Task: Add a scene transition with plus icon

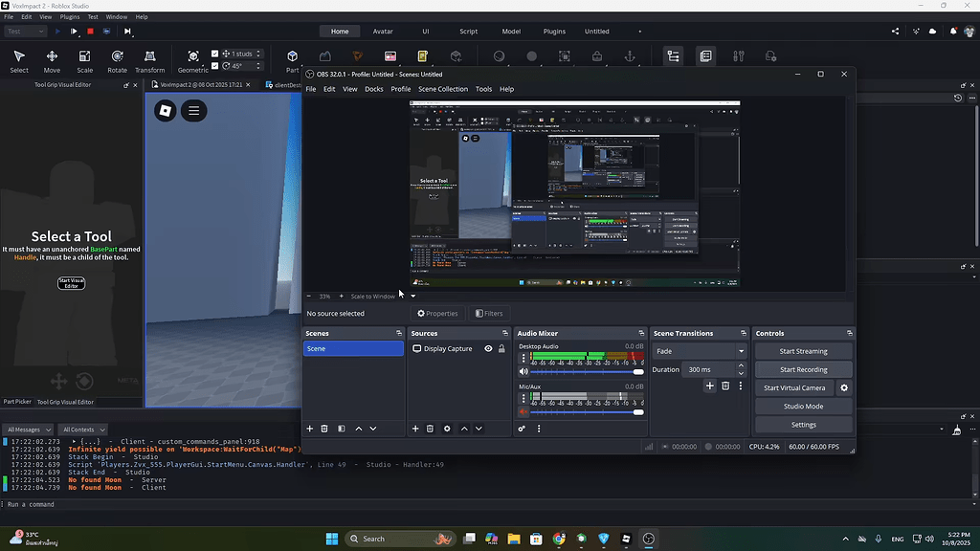Action: (x=710, y=386)
